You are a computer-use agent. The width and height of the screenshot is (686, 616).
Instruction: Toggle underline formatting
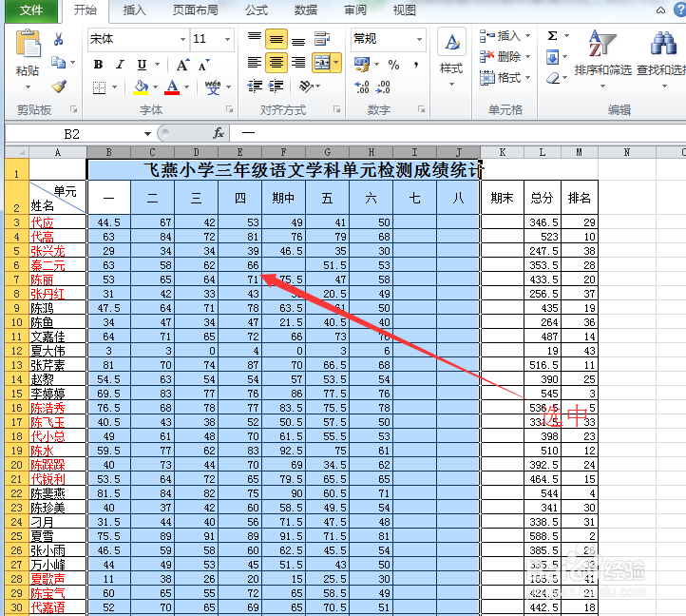[142, 65]
